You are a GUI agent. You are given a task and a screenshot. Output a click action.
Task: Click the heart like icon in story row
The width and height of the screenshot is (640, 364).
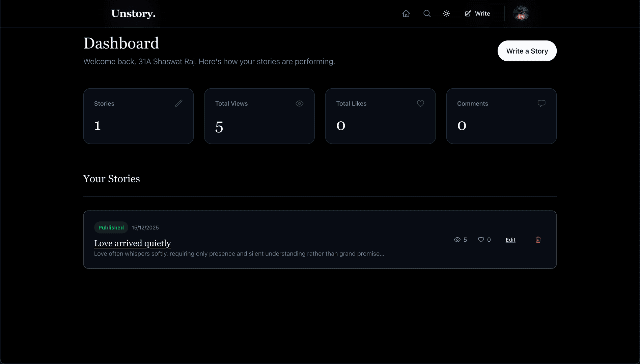pos(481,240)
